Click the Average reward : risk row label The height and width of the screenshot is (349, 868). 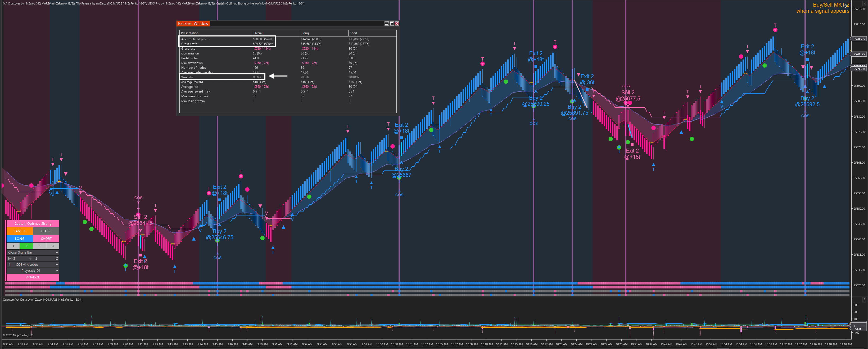pyautogui.click(x=196, y=91)
